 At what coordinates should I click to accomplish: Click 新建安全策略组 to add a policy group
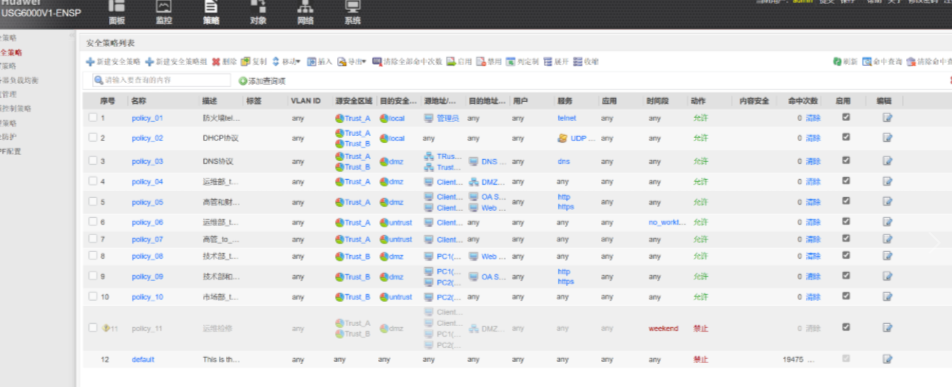176,62
